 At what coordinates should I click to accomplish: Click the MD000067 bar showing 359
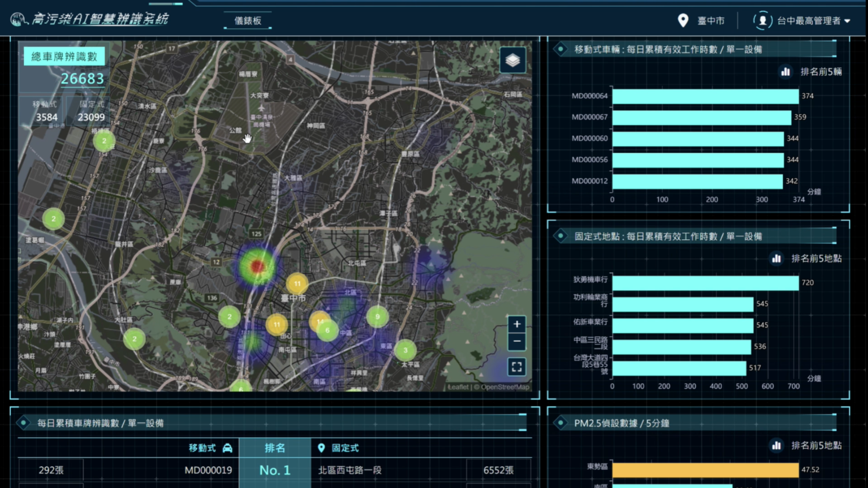702,117
